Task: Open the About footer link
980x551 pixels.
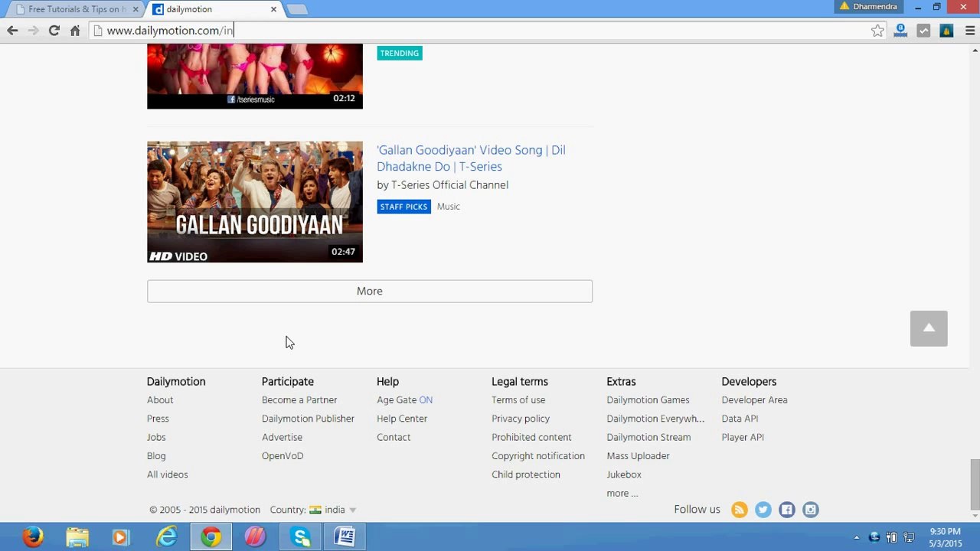Action: [x=160, y=400]
